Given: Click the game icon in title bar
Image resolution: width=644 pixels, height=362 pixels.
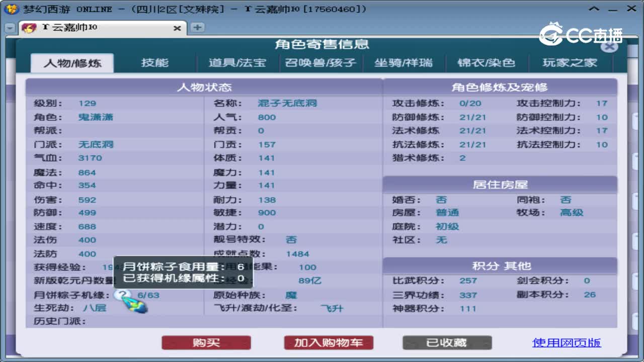Looking at the screenshot, I should click(x=11, y=9).
